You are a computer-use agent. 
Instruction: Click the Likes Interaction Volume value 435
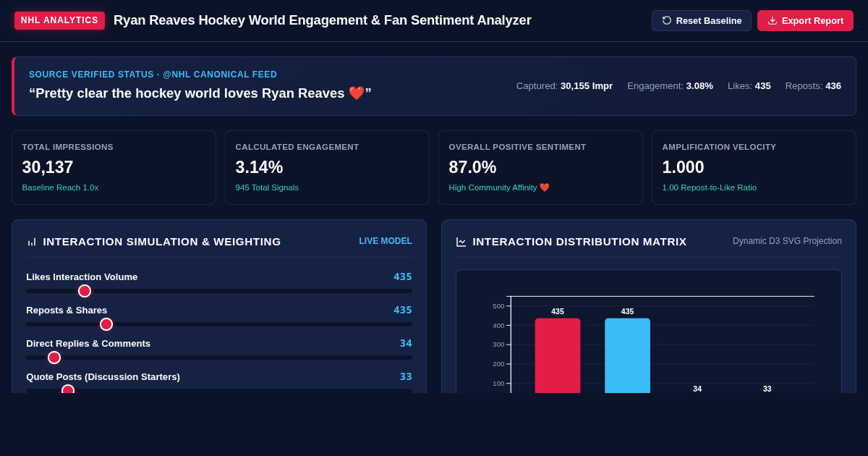[x=403, y=276]
